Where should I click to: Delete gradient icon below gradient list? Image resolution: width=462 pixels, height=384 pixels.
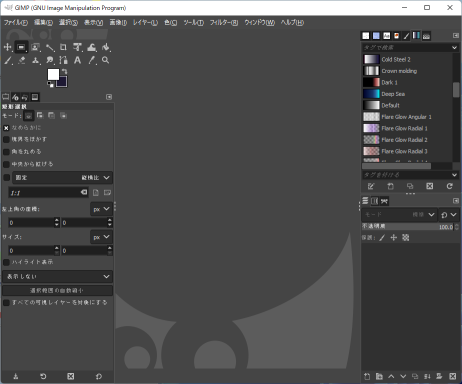tap(430, 186)
